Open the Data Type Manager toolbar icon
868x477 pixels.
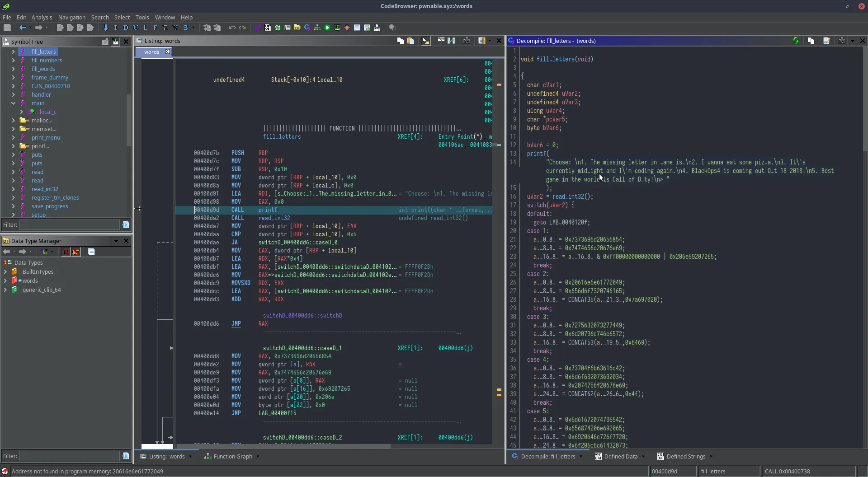click(297, 28)
